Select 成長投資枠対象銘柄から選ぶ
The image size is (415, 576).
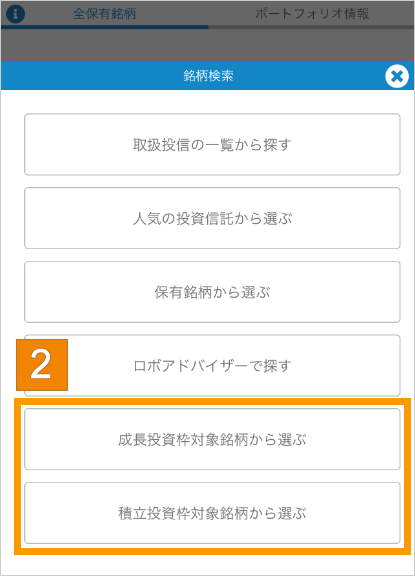[212, 439]
